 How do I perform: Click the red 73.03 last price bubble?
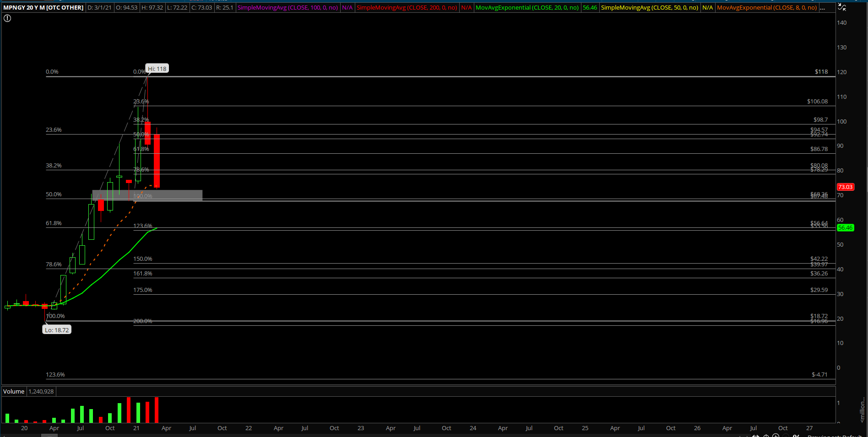845,187
